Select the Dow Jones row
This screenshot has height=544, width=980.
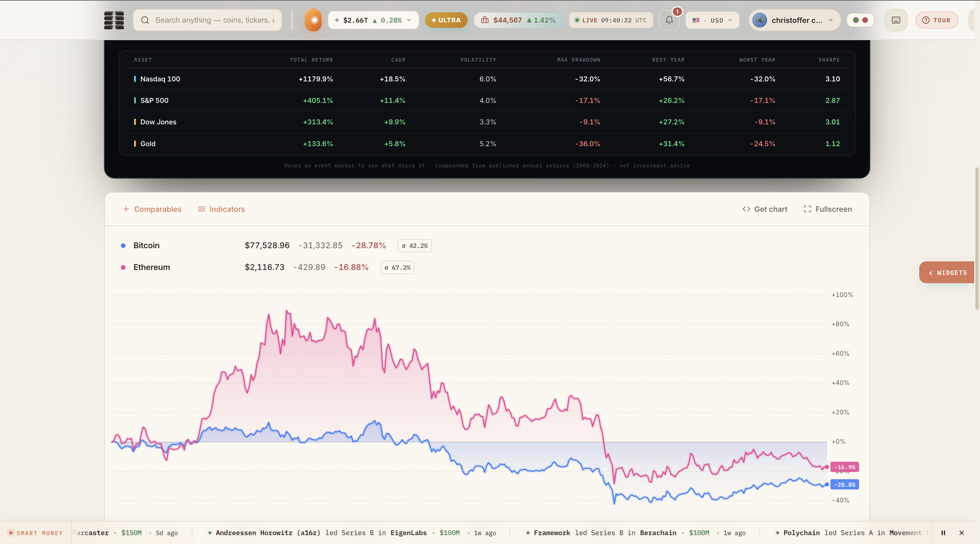(x=487, y=122)
